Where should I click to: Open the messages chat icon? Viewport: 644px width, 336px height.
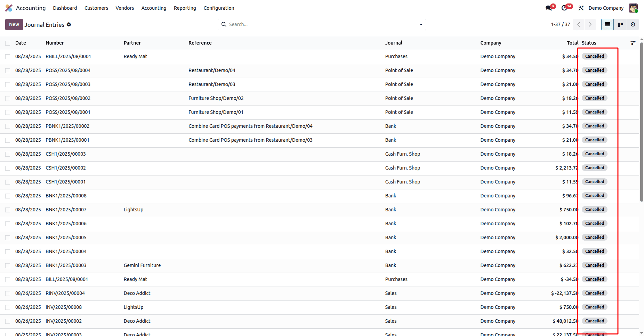[549, 8]
